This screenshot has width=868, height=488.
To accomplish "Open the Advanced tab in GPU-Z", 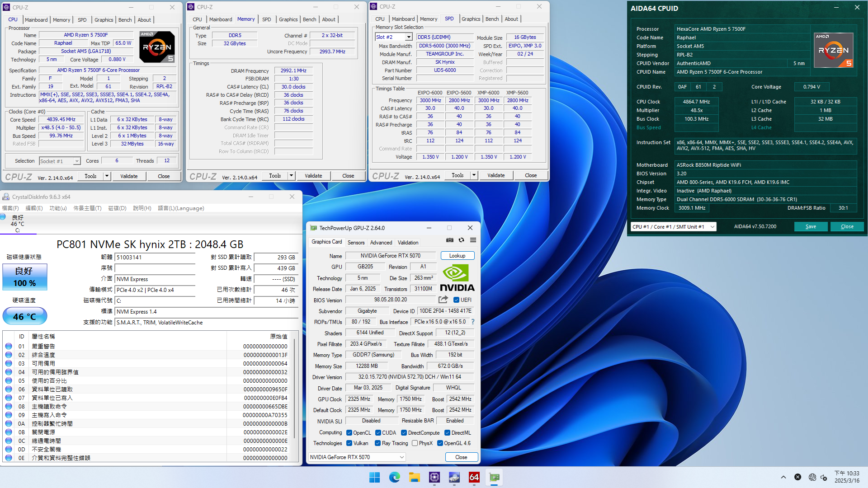I will point(381,243).
